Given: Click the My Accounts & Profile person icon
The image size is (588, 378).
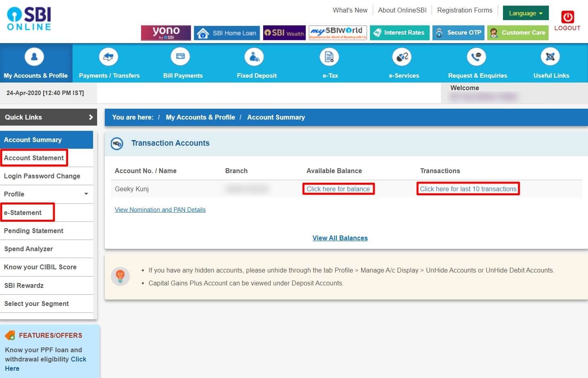Looking at the screenshot, I should point(34,57).
